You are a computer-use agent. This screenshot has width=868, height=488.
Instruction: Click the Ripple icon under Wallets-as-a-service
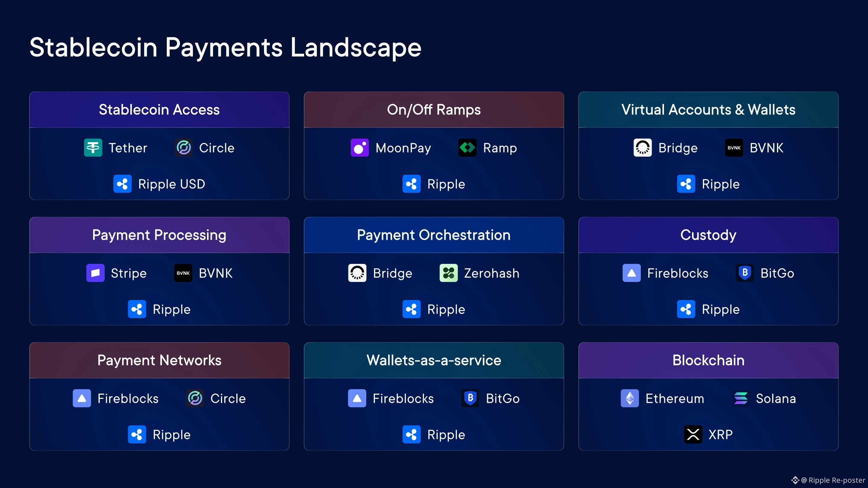point(411,434)
